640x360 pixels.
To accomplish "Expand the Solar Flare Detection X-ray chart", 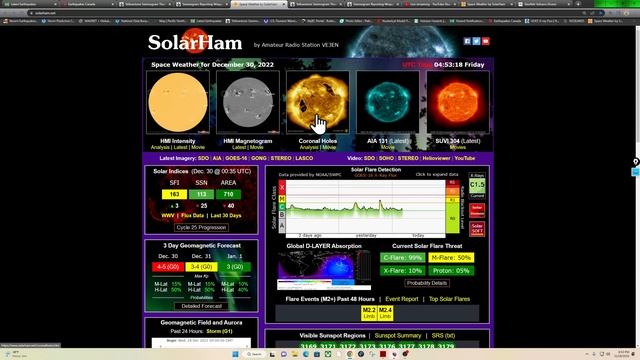I will click(365, 208).
